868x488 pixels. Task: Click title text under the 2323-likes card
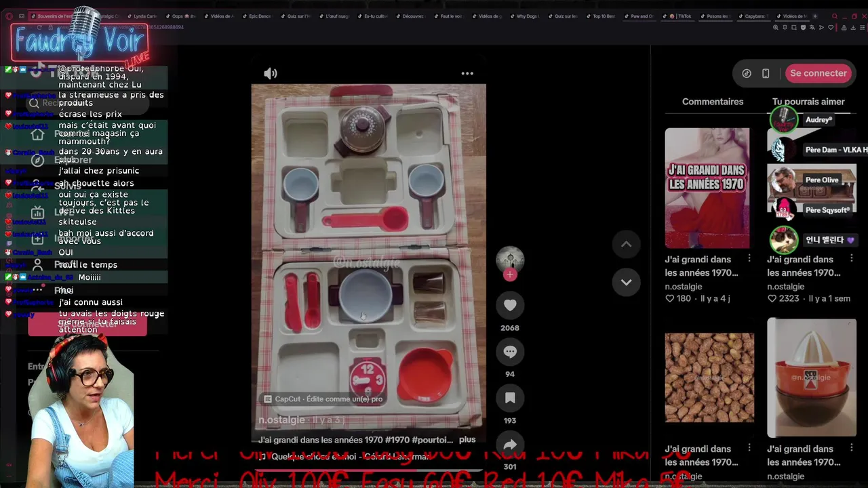click(804, 266)
